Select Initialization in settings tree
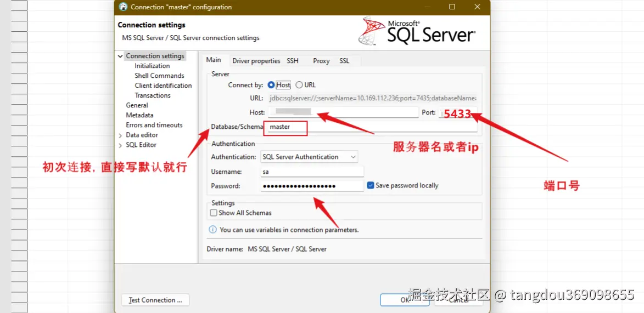This screenshot has height=313, width=644. click(x=152, y=66)
